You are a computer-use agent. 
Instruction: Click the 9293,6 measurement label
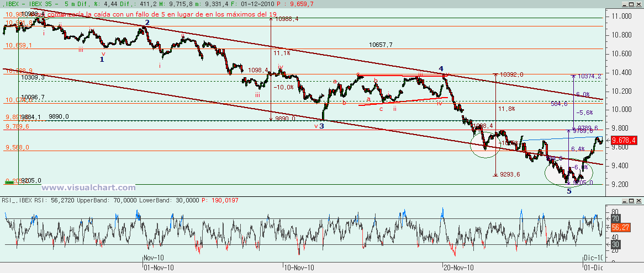pos(510,174)
